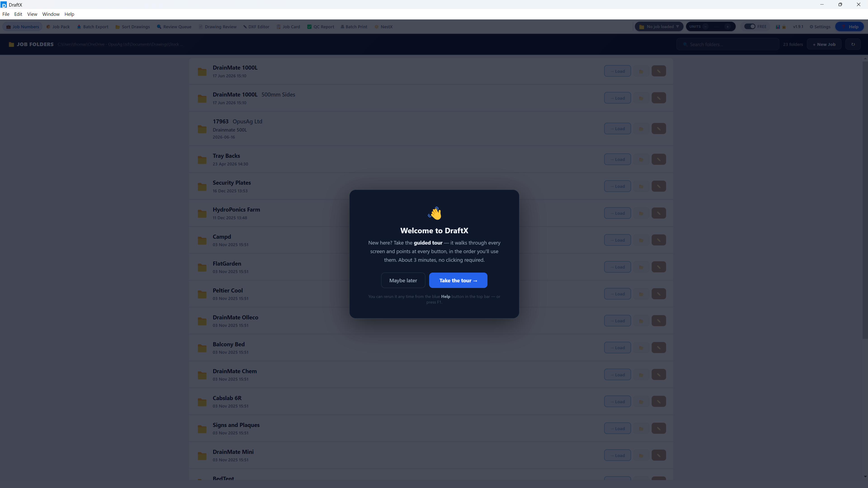Viewport: 868px width, 488px height.
Task: Open the Job Card tab
Action: pyautogui.click(x=289, y=27)
